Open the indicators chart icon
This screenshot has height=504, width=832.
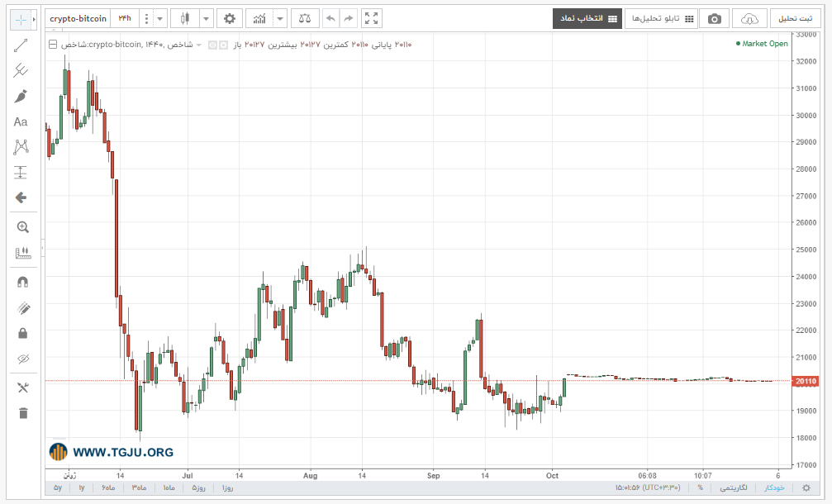tap(259, 18)
